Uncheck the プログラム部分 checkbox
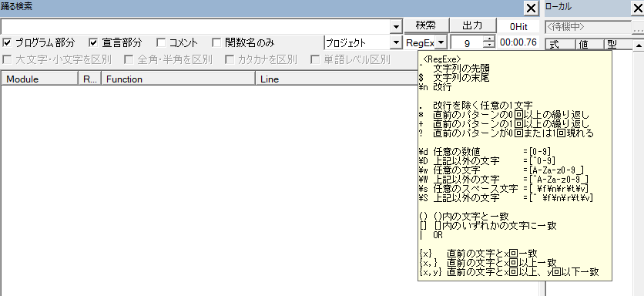Image resolution: width=644 pixels, height=296 pixels. (7, 42)
